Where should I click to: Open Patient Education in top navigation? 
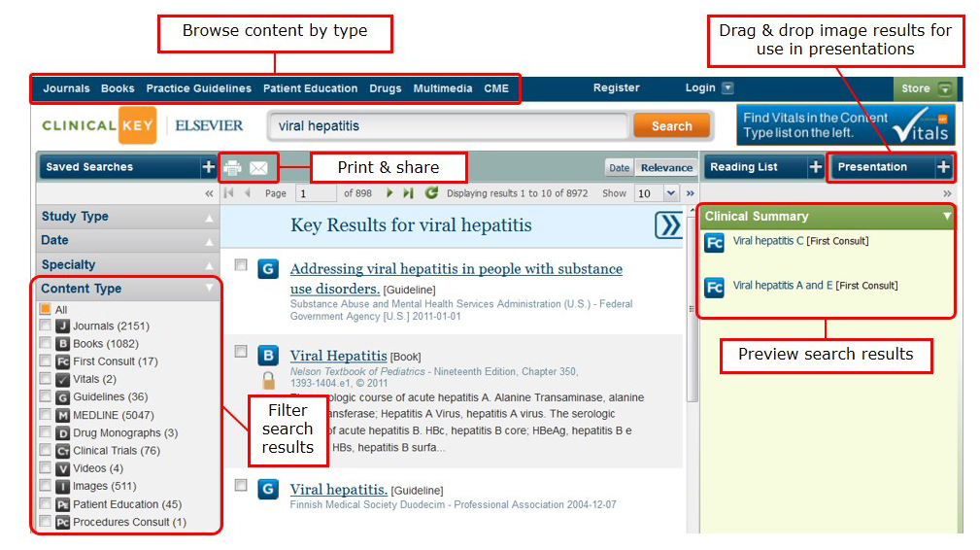(310, 88)
